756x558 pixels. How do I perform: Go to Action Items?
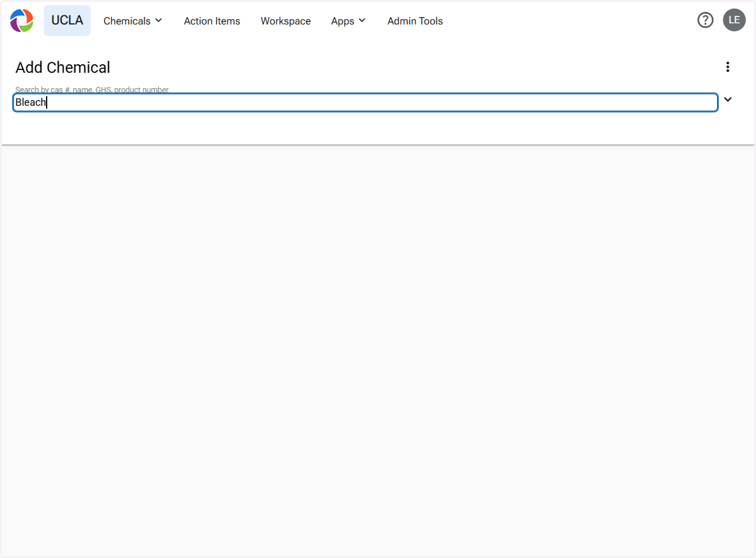(x=212, y=21)
